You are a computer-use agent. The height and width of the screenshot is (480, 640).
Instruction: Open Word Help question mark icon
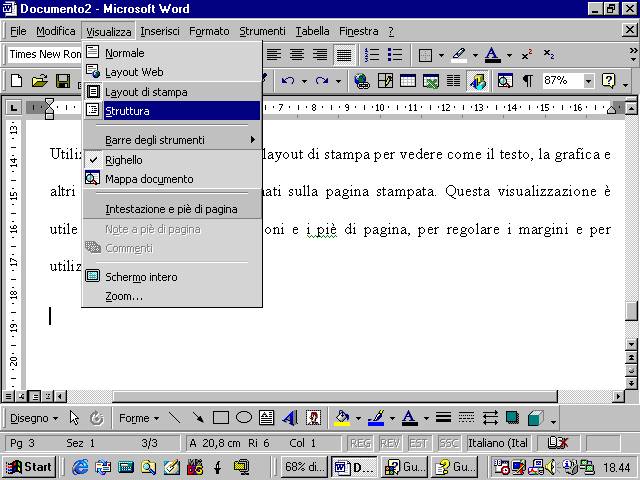click(608, 81)
